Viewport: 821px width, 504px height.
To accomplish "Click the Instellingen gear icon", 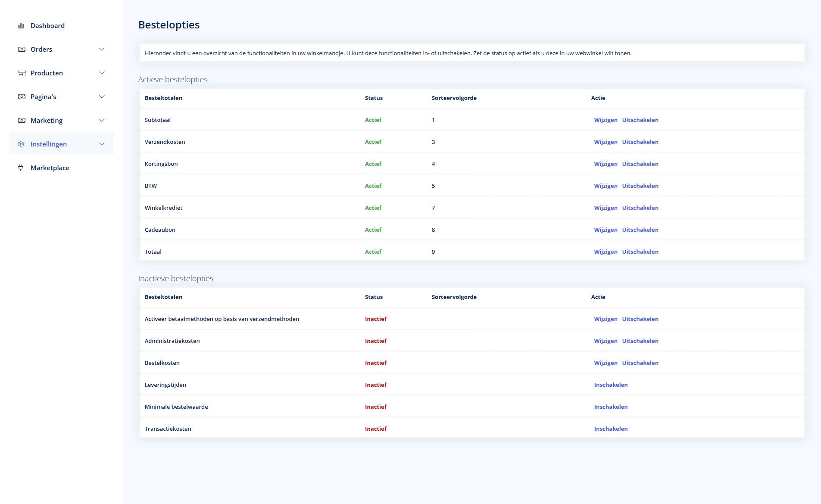I will point(21,144).
